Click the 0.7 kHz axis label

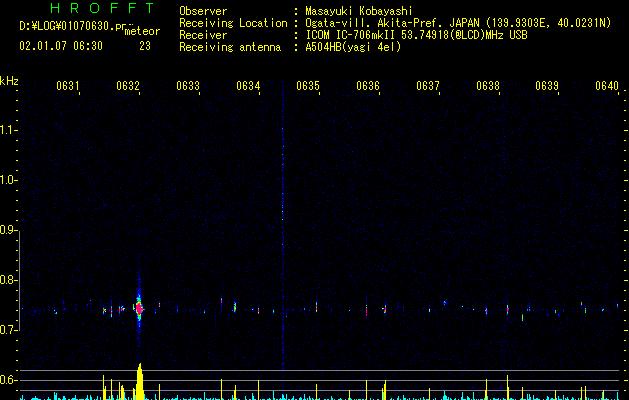(x=7, y=330)
